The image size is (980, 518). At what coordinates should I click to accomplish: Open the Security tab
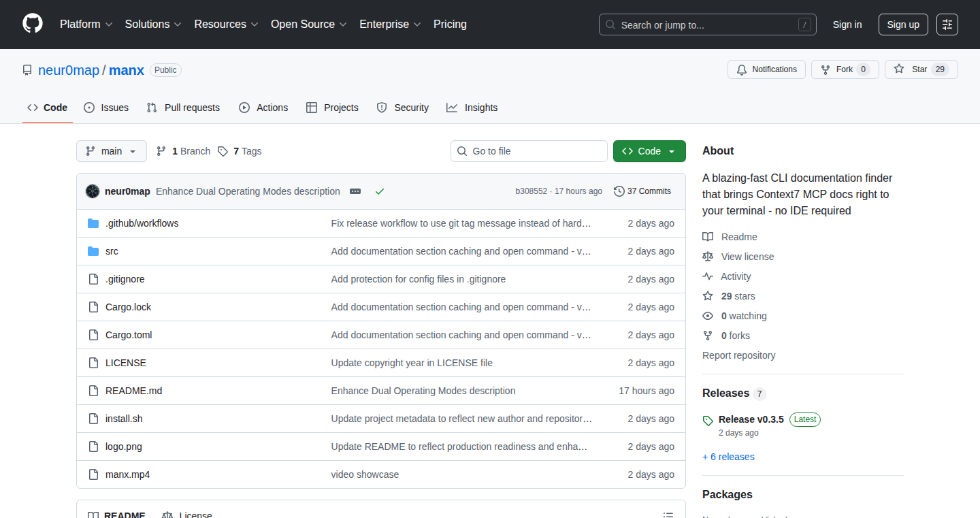(x=403, y=108)
